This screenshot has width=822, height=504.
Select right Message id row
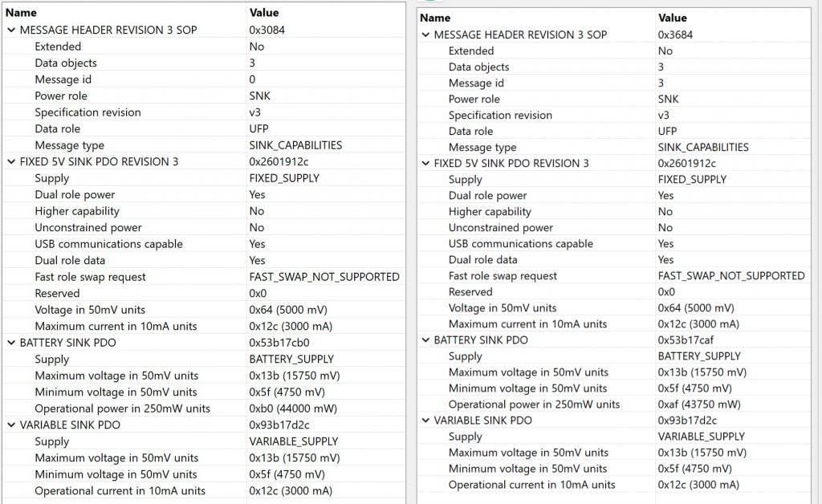614,83
